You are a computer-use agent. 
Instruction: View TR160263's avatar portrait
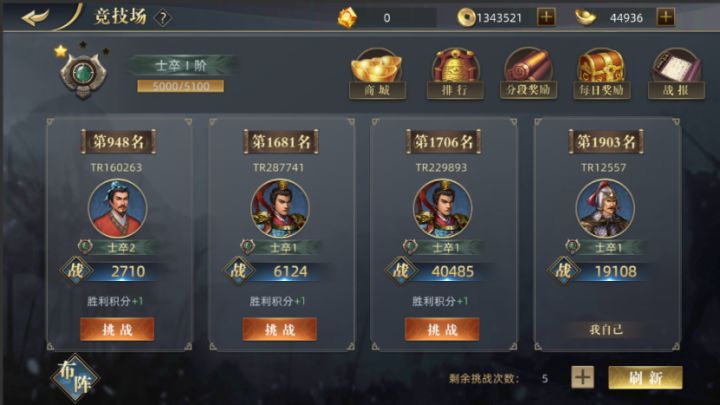[x=117, y=208]
